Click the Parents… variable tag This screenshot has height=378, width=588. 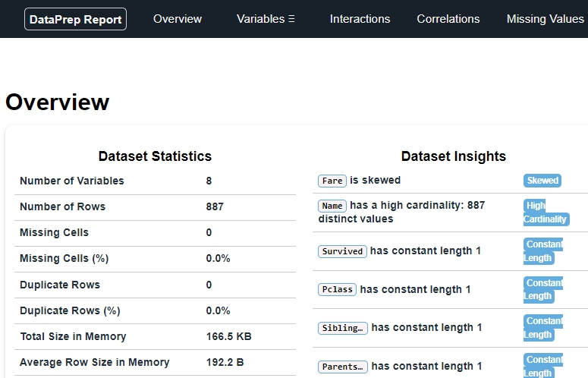point(343,367)
